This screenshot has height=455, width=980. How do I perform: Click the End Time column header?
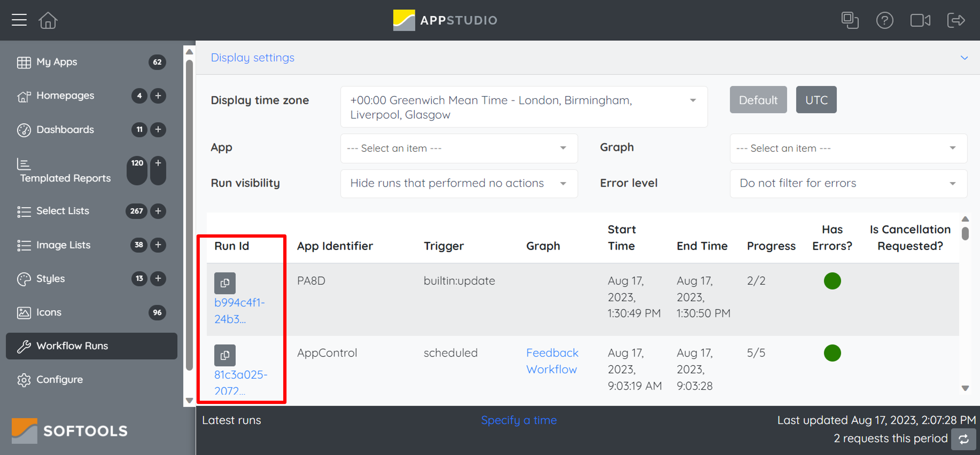(702, 246)
